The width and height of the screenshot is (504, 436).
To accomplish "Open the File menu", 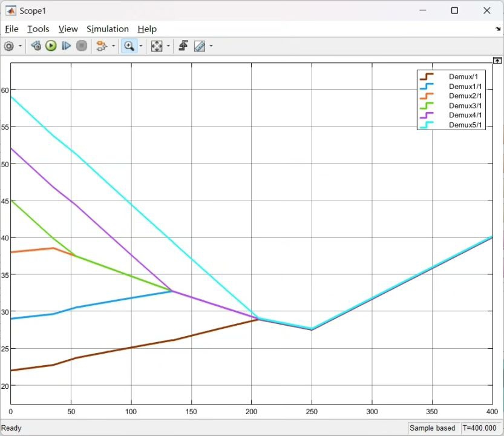I will pyautogui.click(x=11, y=29).
